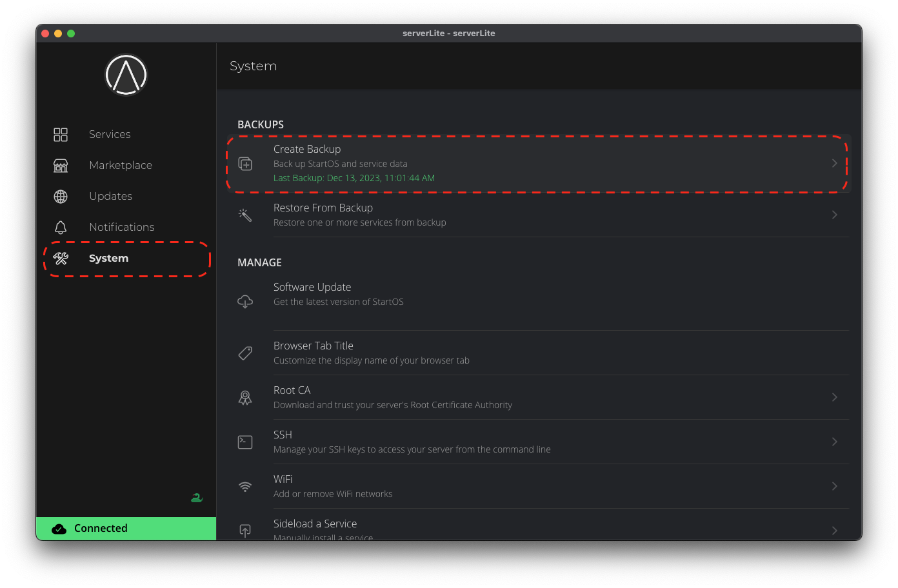The height and width of the screenshot is (588, 898).
Task: Click the Updates globe icon
Action: 61,197
